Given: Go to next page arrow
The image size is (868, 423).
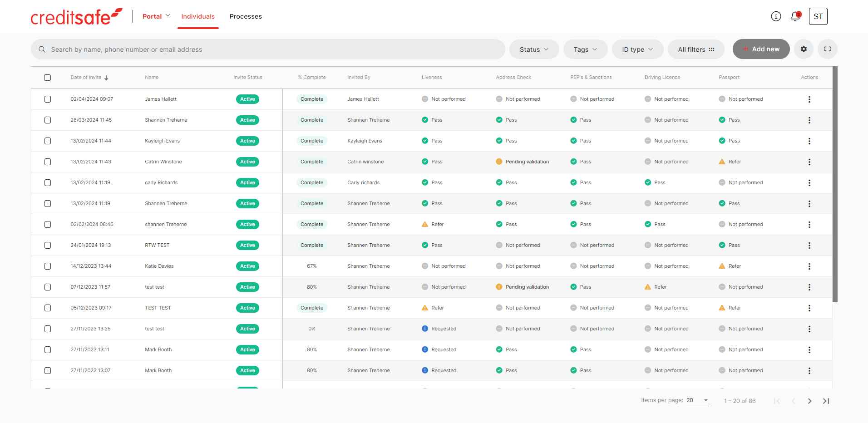Looking at the screenshot, I should pyautogui.click(x=809, y=401).
